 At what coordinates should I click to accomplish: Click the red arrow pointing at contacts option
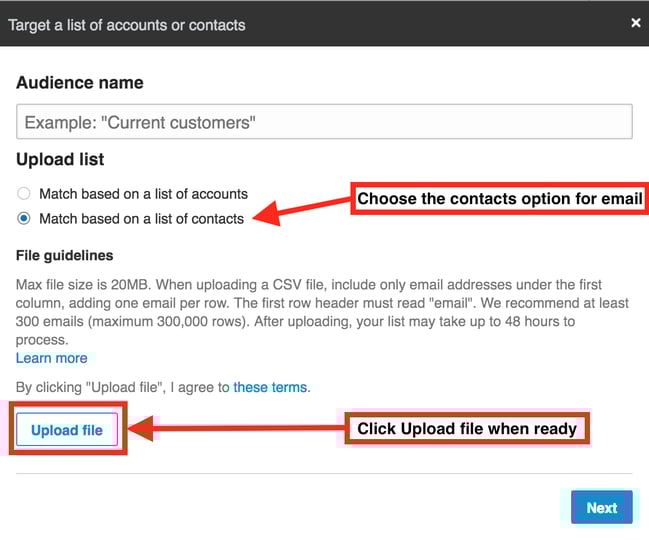300,208
